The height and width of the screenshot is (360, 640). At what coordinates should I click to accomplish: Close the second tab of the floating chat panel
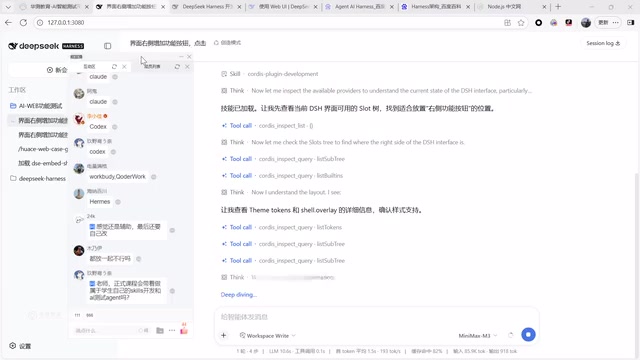[x=187, y=67]
